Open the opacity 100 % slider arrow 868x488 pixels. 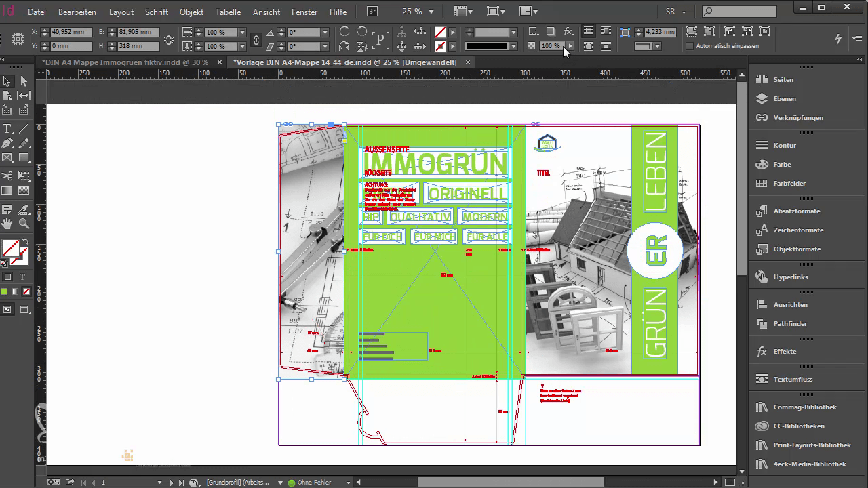[x=569, y=46]
